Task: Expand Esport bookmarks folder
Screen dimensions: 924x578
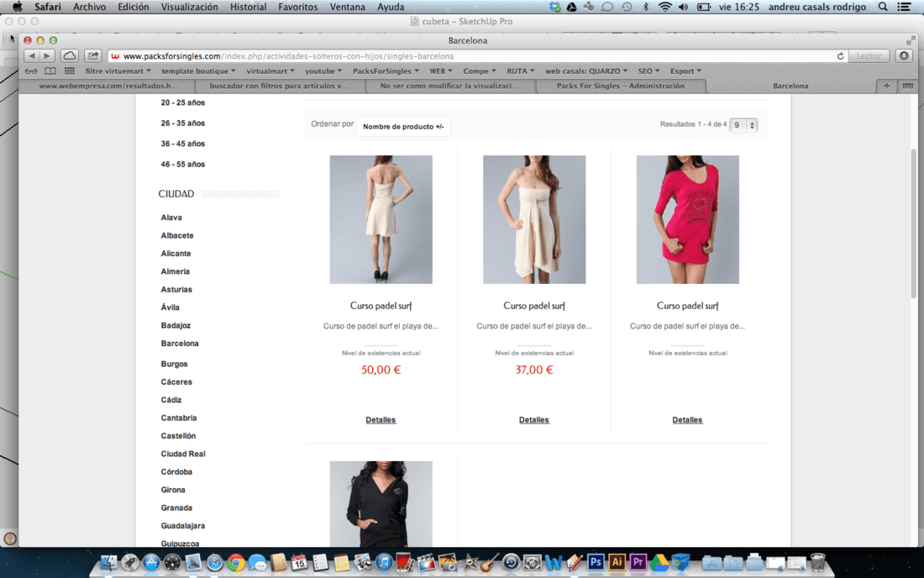Action: (685, 71)
